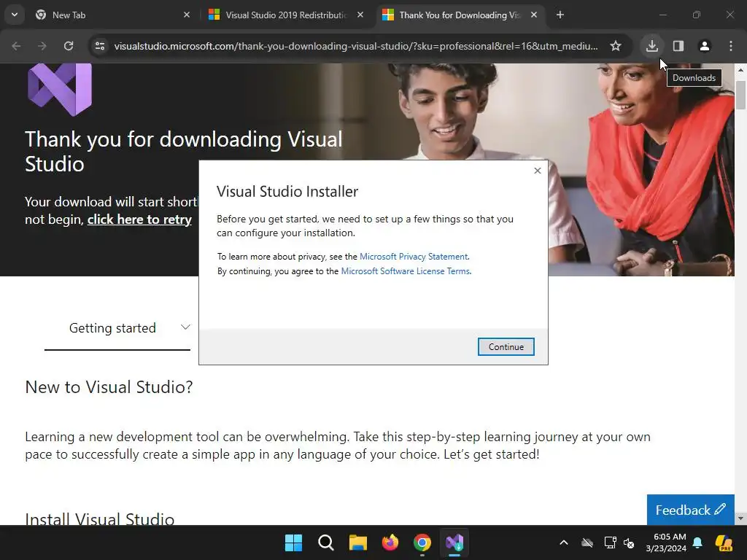Image resolution: width=747 pixels, height=560 pixels.
Task: Open the clock and date flyout
Action: click(666, 542)
